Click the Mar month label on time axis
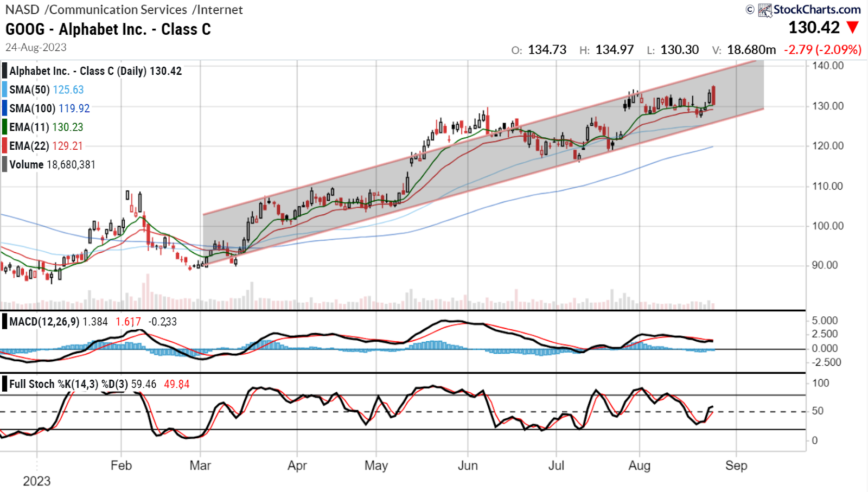 tap(200, 465)
